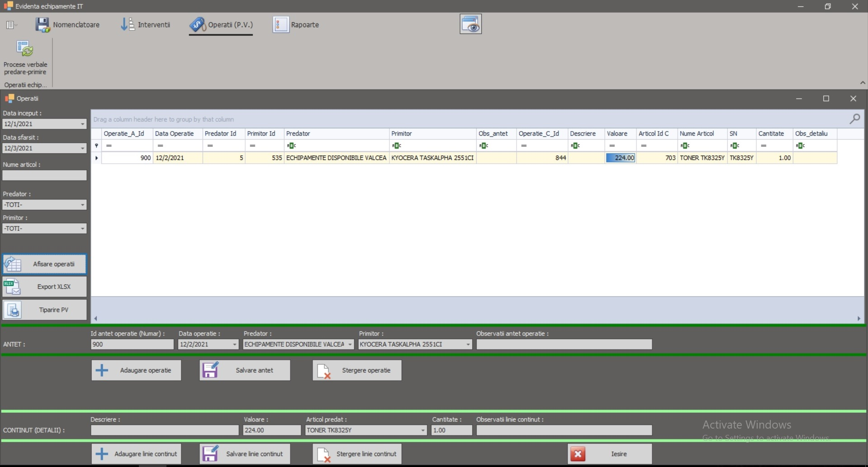868x467 pixels.
Task: Open the Primitor dropdown in ANTET section
Action: [468, 344]
